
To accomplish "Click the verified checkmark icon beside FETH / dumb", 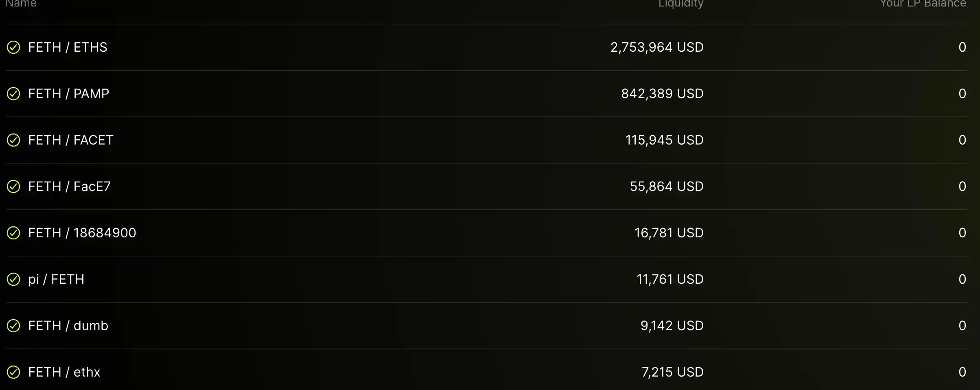I will (13, 326).
